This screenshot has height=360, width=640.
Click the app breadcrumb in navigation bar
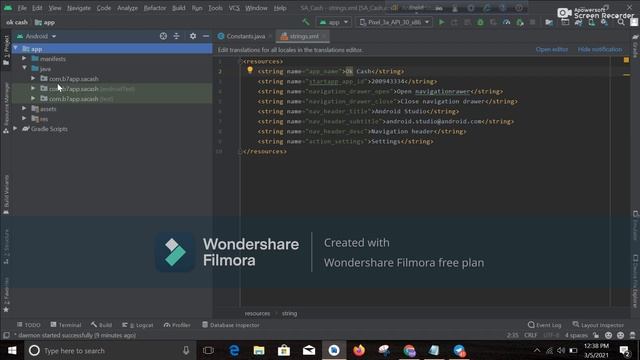click(x=45, y=22)
